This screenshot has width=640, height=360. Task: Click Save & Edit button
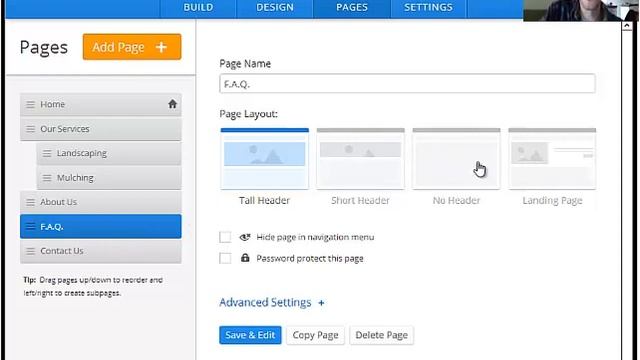(250, 335)
